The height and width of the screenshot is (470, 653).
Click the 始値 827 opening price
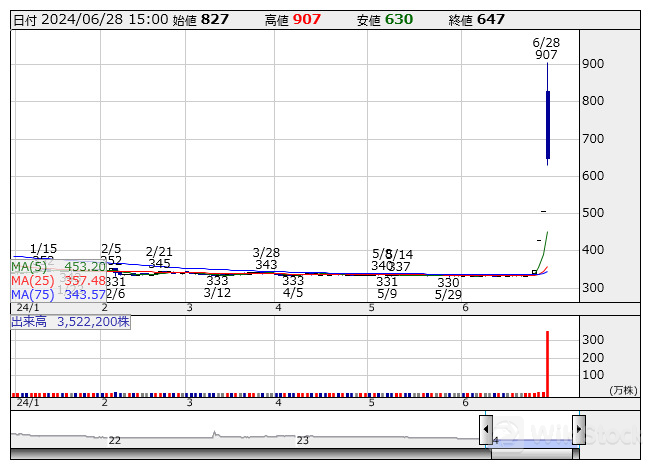click(214, 20)
